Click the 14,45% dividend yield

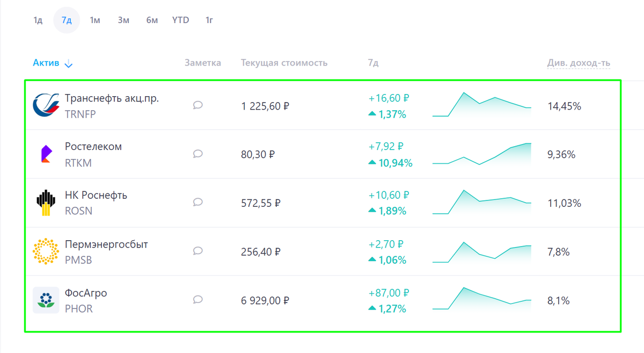[564, 106]
